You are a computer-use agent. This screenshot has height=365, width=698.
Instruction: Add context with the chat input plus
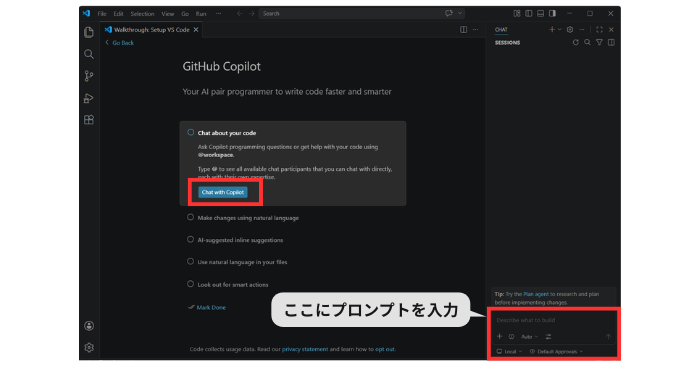coord(499,337)
